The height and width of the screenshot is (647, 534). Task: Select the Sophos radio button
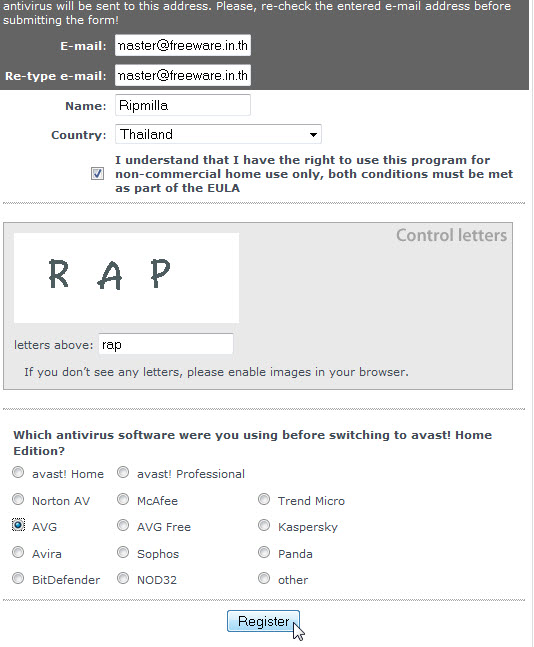[x=123, y=552]
